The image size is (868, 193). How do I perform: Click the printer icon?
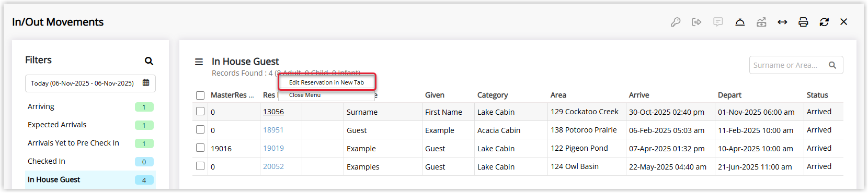pyautogui.click(x=803, y=22)
